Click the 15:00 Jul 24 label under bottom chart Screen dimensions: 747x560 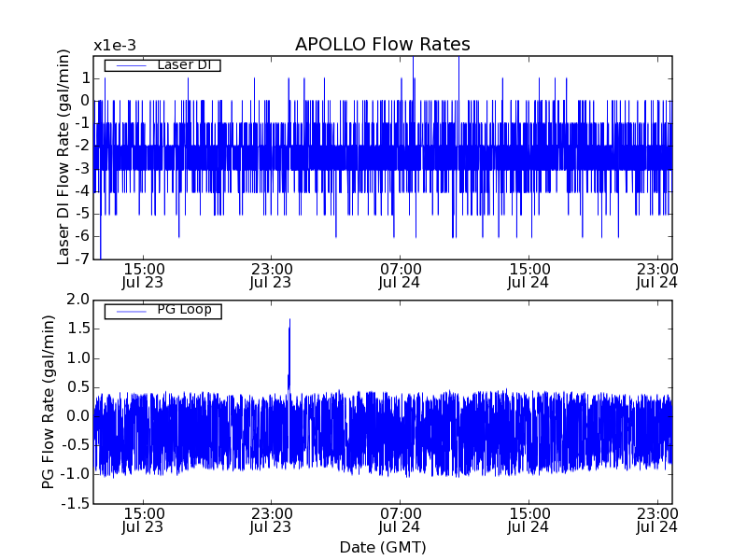529,521
